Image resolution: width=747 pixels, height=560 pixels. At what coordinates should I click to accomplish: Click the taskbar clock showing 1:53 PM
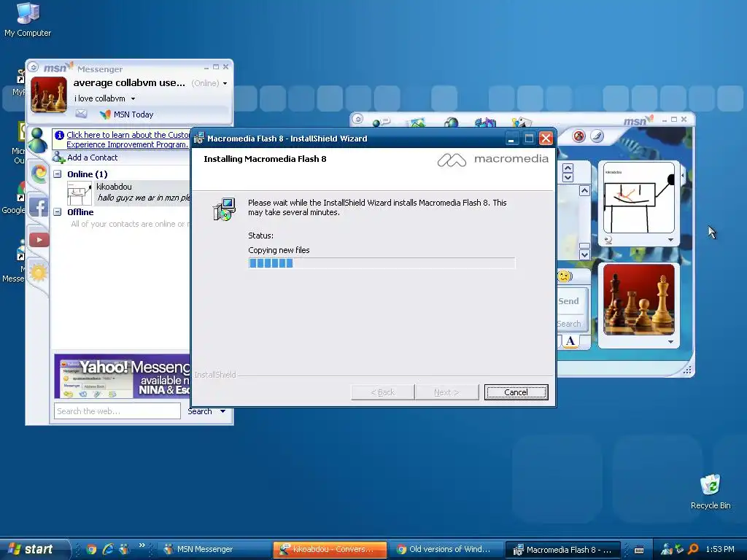(720, 550)
